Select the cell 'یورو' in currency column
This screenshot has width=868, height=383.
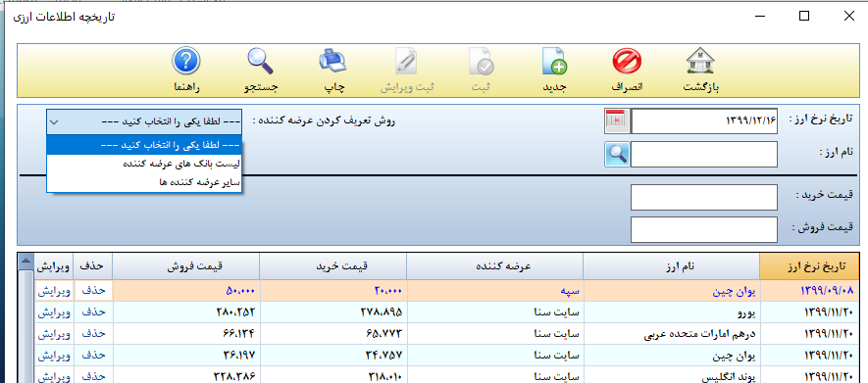click(x=672, y=312)
